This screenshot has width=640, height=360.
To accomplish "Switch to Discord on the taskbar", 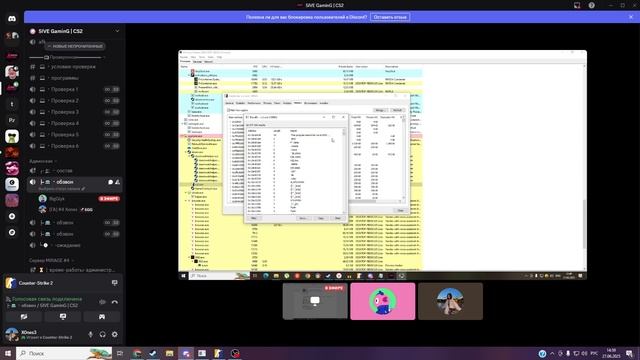I will point(186,353).
